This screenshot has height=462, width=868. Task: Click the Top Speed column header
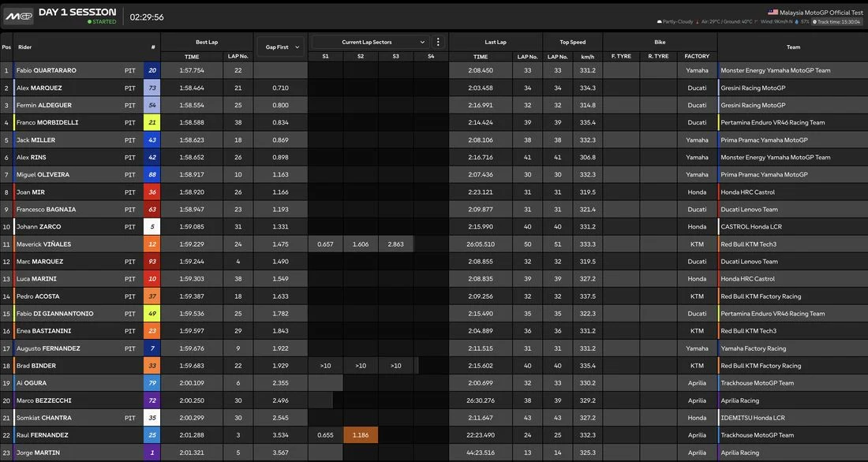(x=572, y=42)
